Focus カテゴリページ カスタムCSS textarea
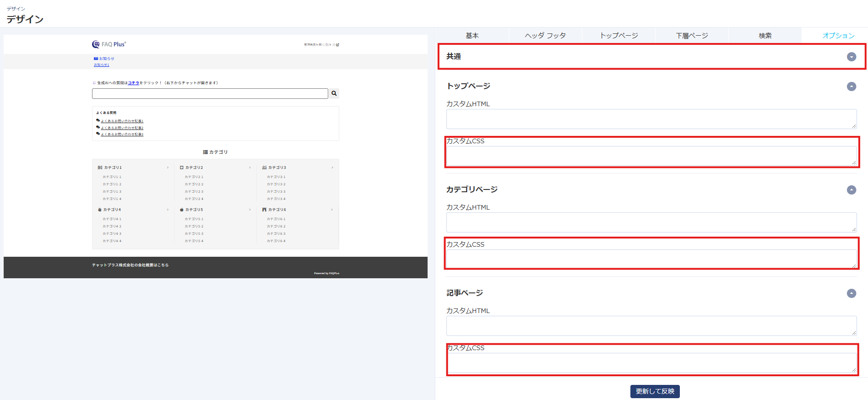Viewport: 868px width, 400px height. coord(651,259)
